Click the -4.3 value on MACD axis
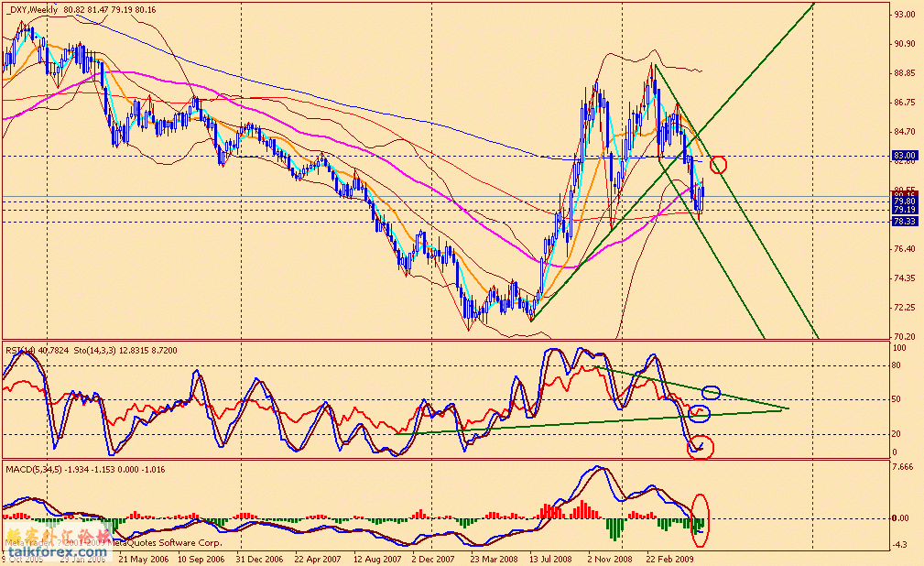 900,545
